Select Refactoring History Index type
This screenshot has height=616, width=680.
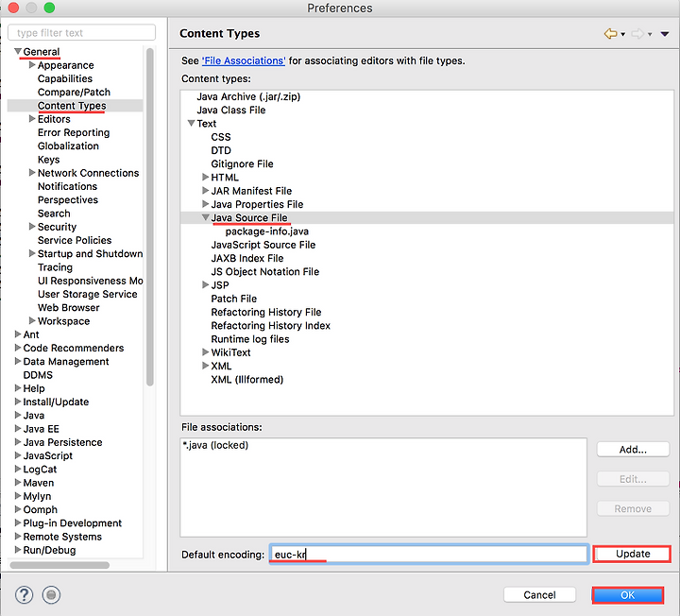point(271,325)
